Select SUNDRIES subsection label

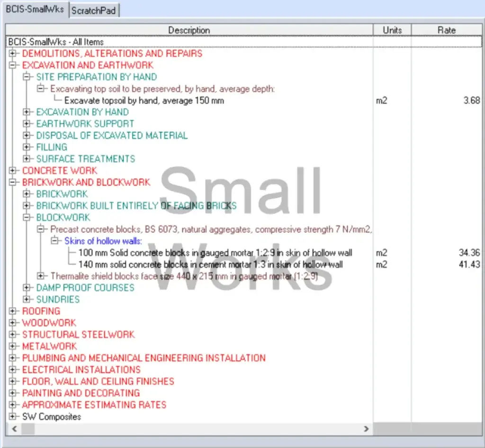57,299
